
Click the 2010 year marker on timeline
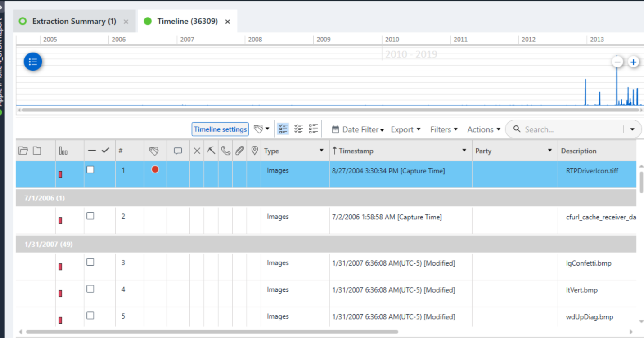point(392,40)
